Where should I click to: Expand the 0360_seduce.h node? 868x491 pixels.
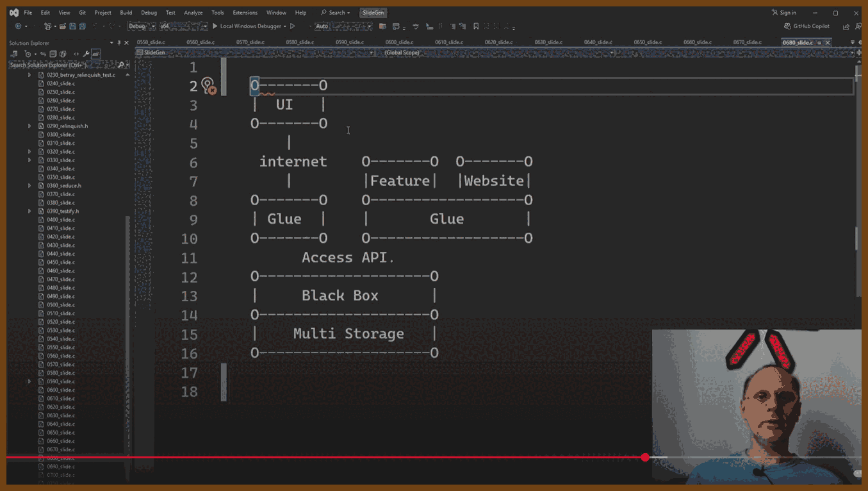tap(29, 186)
